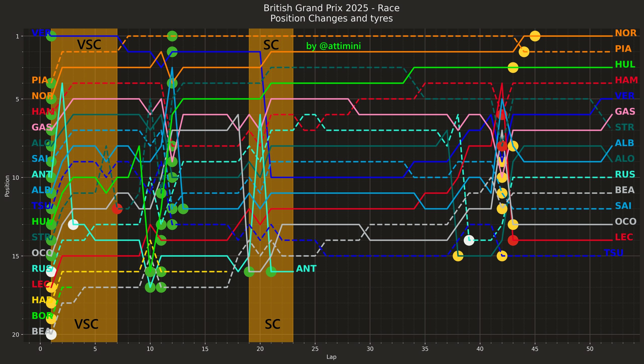Click the ANT retirement label mid-chart

tap(306, 269)
